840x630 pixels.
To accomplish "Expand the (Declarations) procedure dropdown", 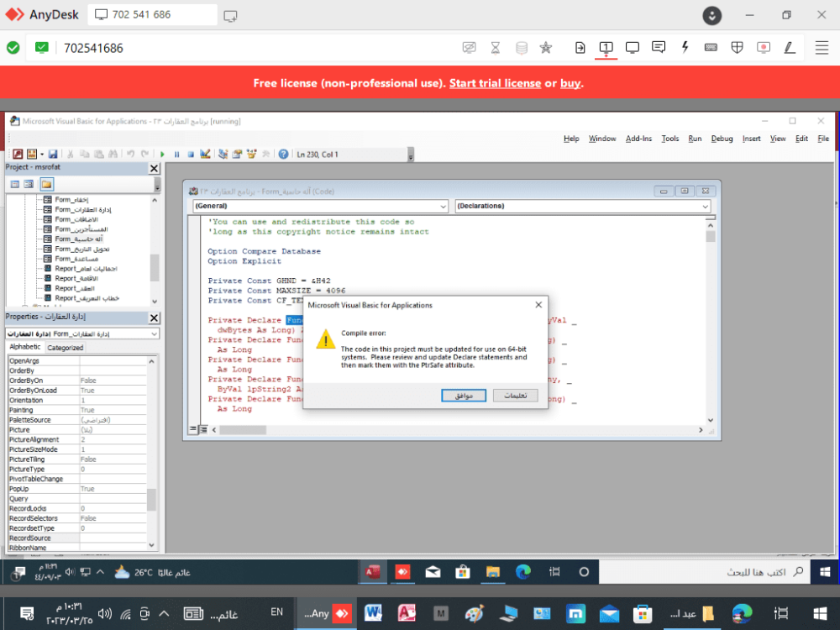I will pyautogui.click(x=705, y=207).
